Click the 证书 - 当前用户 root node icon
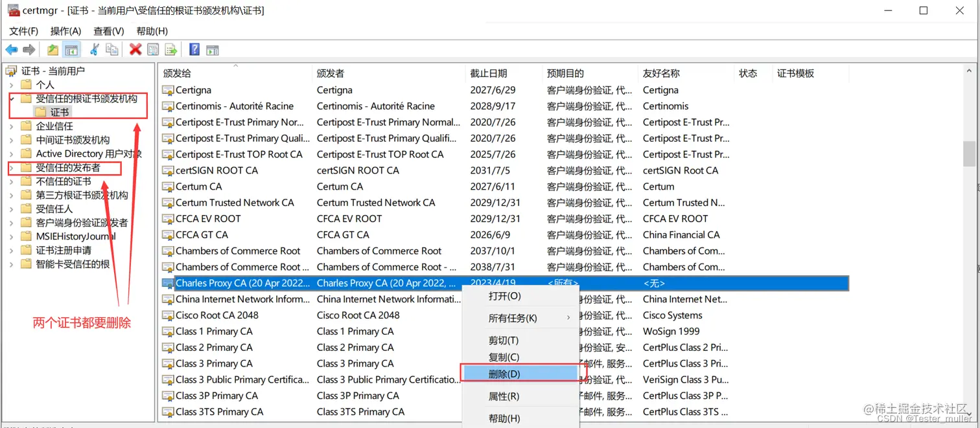Image resolution: width=980 pixels, height=428 pixels. pyautogui.click(x=12, y=71)
